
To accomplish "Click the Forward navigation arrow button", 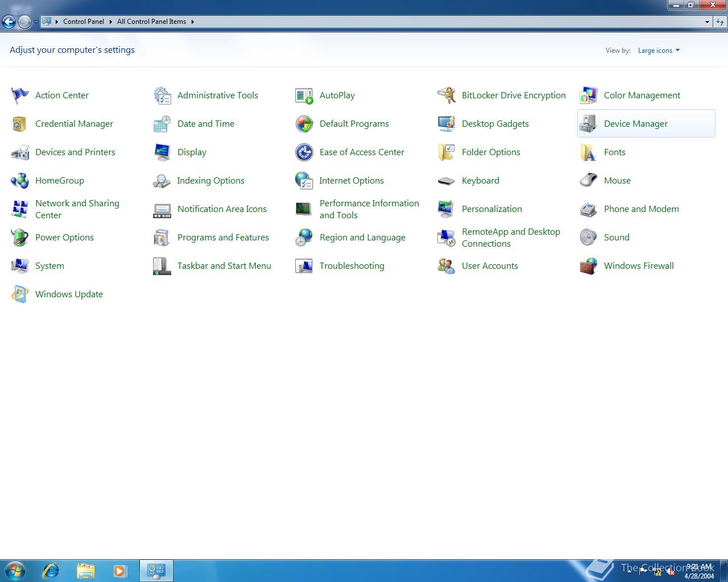I will click(x=24, y=22).
